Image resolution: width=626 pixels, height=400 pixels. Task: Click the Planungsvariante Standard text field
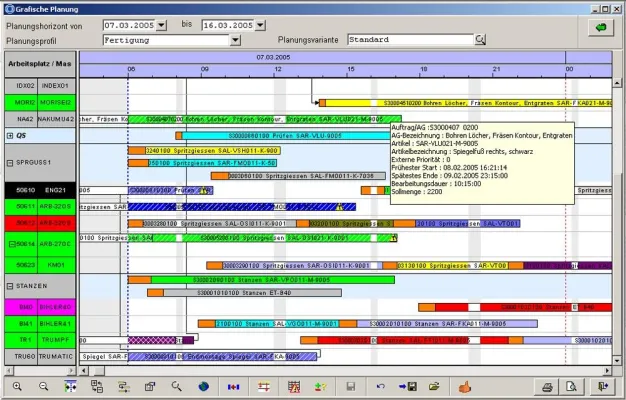point(410,40)
